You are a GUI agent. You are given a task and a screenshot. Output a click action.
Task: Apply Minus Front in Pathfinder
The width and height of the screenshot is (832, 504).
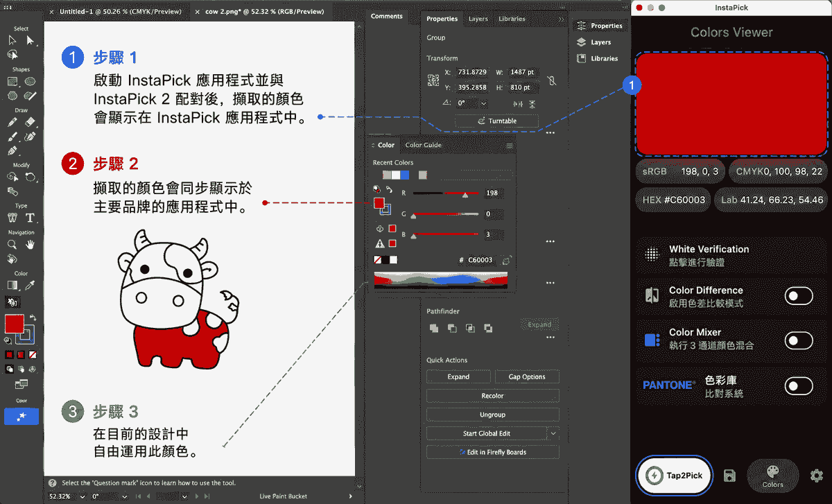(451, 328)
